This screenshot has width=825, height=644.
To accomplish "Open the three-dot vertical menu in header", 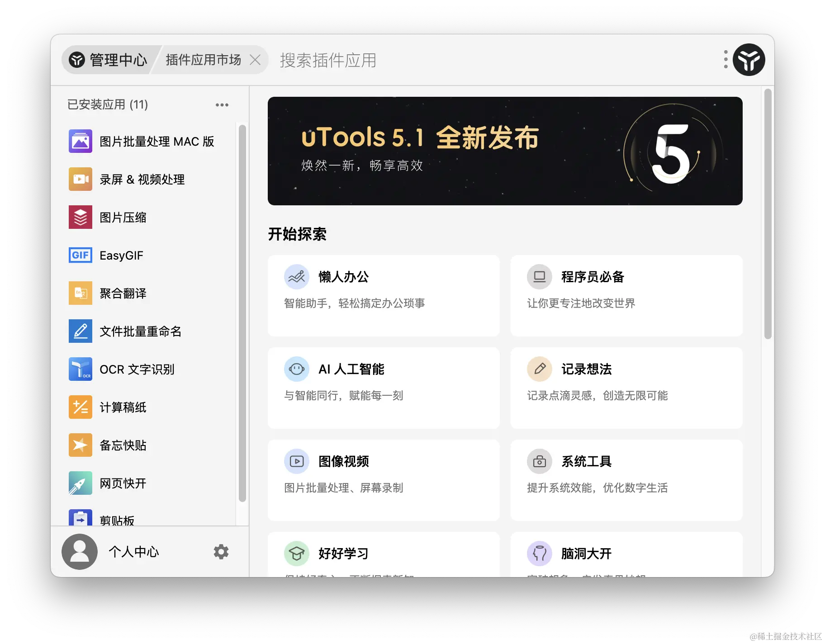I will pos(725,60).
